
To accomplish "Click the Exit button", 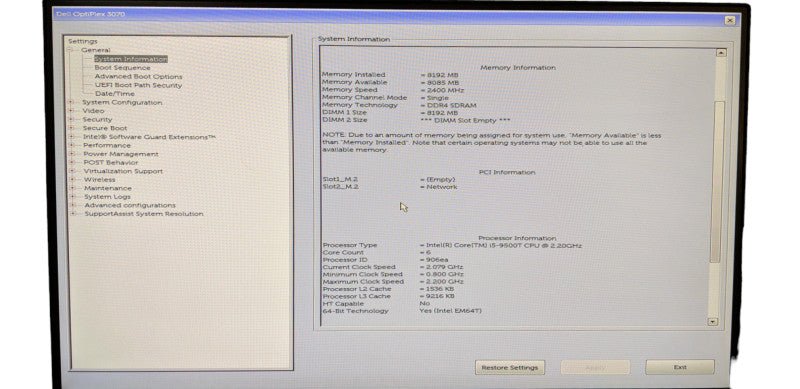I will (680, 367).
